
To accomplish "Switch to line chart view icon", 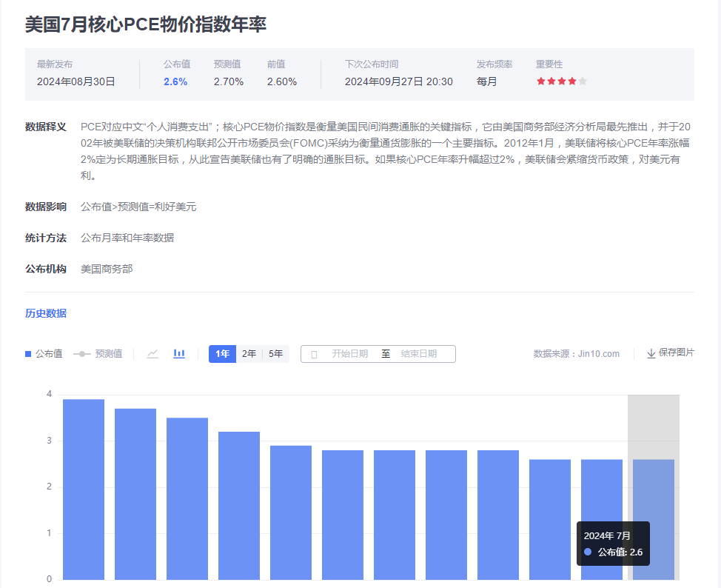I will coord(152,354).
